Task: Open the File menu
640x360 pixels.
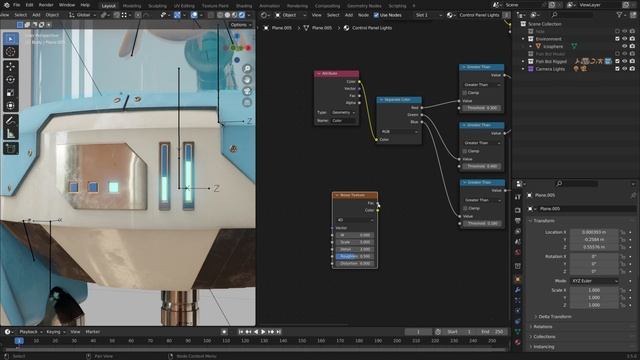Action: 16,5
